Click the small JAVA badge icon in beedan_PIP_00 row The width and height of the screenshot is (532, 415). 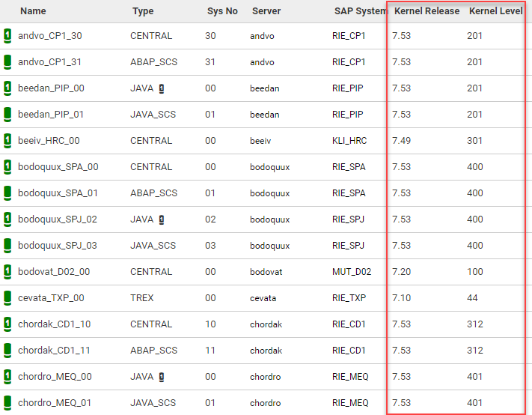162,88
